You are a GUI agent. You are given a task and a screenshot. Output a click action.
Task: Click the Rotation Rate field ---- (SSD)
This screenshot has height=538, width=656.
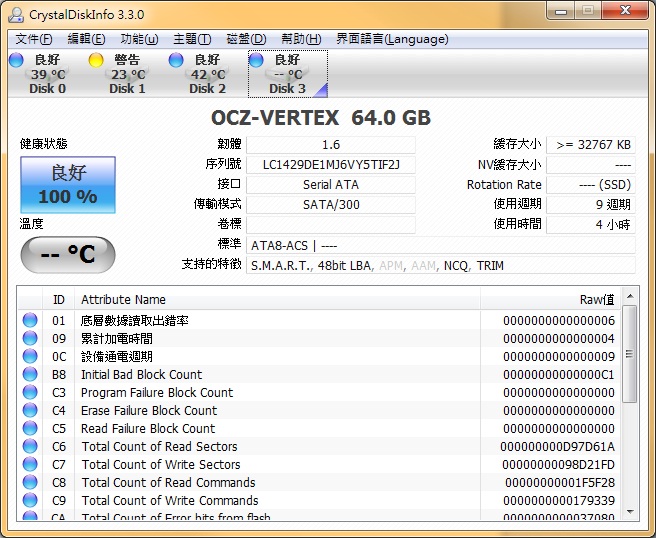591,184
